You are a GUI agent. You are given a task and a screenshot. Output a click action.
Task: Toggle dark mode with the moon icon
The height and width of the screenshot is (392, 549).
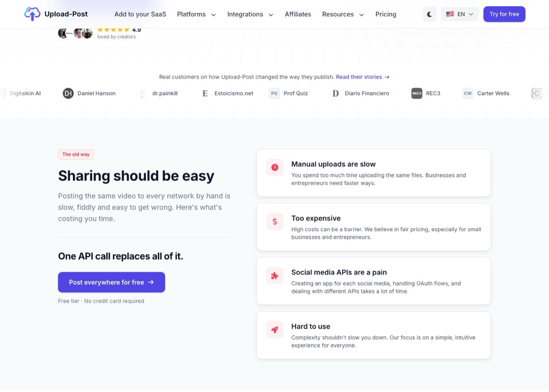pyautogui.click(x=429, y=14)
